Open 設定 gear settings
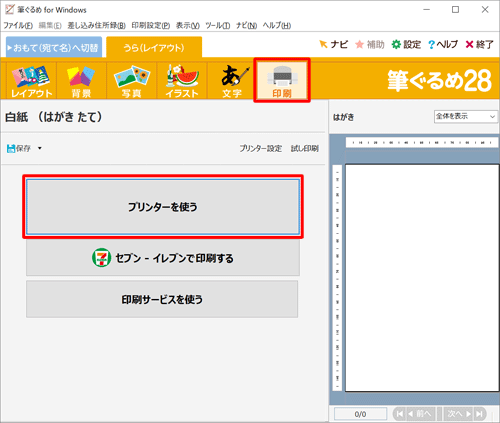The width and height of the screenshot is (500, 423). tap(406, 44)
